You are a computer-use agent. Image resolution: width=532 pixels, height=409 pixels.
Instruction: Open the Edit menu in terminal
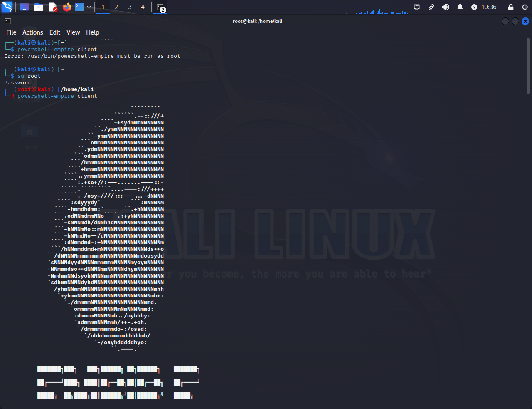click(x=55, y=32)
